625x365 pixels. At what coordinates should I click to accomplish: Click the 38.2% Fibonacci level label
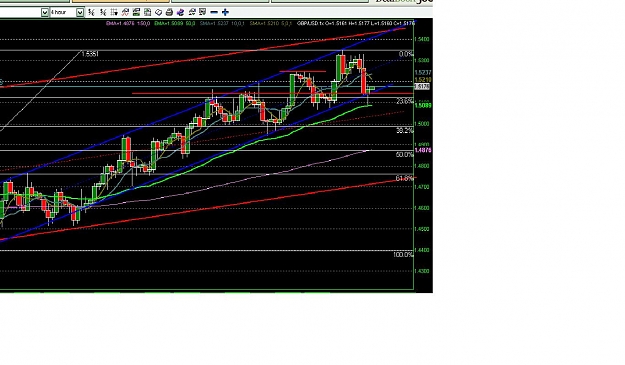point(405,130)
